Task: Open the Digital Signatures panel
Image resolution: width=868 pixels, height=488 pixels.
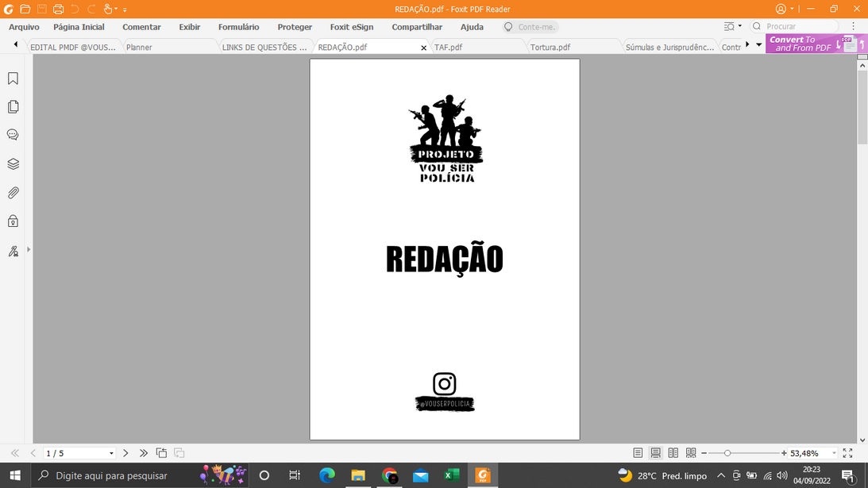Action: (x=13, y=252)
